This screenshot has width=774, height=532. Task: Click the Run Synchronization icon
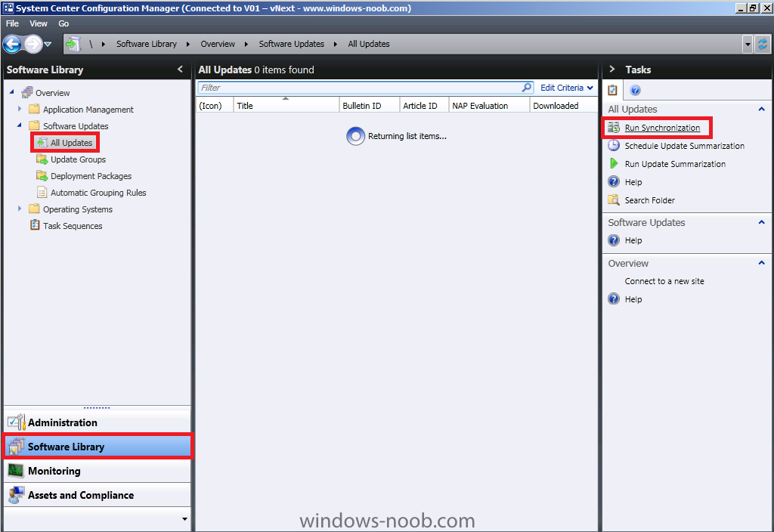pos(614,127)
